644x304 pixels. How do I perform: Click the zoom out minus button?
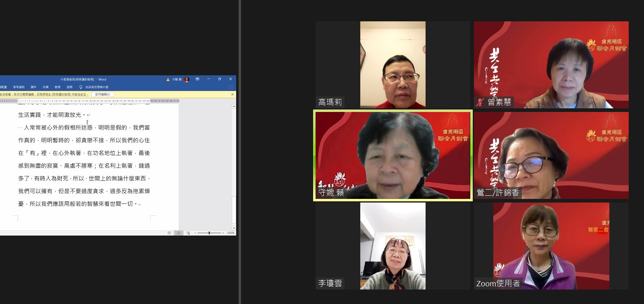pyautogui.click(x=195, y=233)
